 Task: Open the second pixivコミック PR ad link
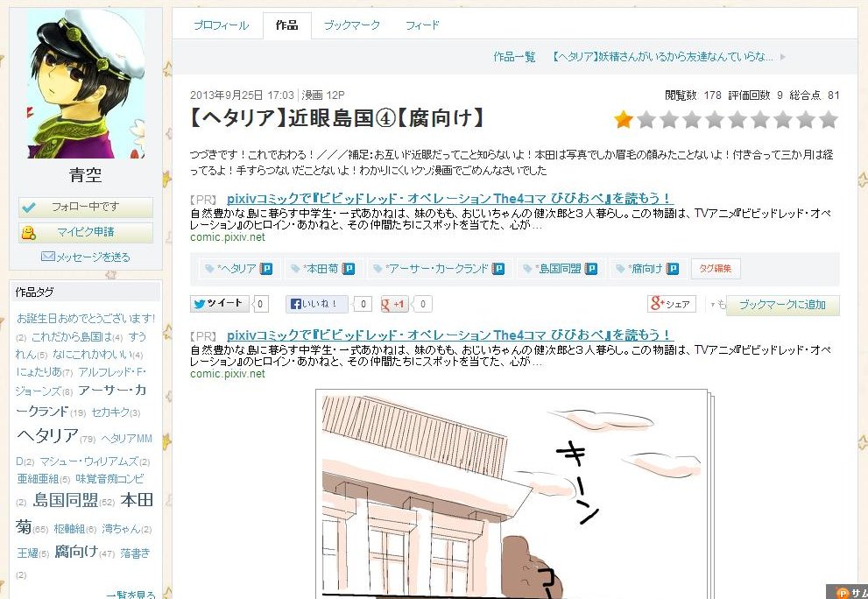click(x=449, y=335)
